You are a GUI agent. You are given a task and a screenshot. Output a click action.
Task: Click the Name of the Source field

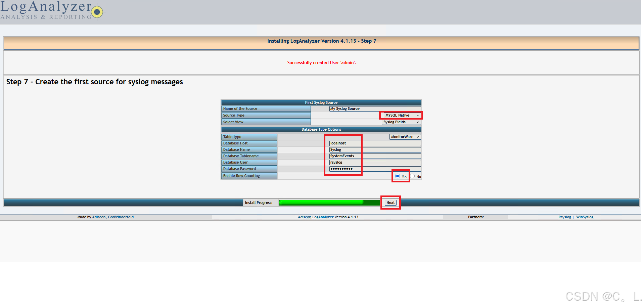[375, 109]
